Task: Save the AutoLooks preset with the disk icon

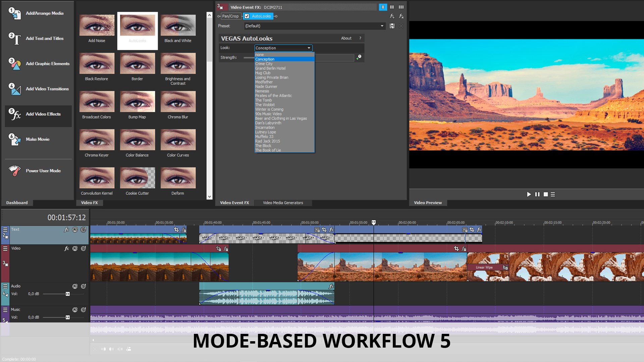Action: pyautogui.click(x=392, y=26)
